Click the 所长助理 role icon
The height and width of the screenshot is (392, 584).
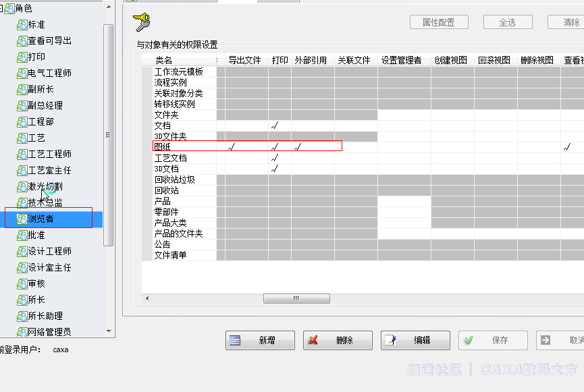[x=22, y=316]
